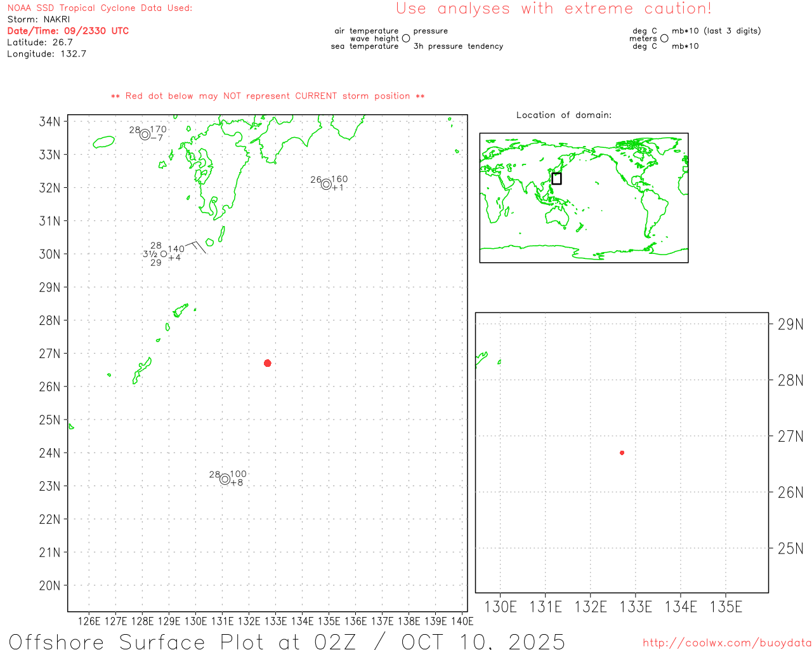Viewport: 812px width, 650px height.
Task: Click pressure tendency '+8' near 23N
Action: [x=237, y=483]
